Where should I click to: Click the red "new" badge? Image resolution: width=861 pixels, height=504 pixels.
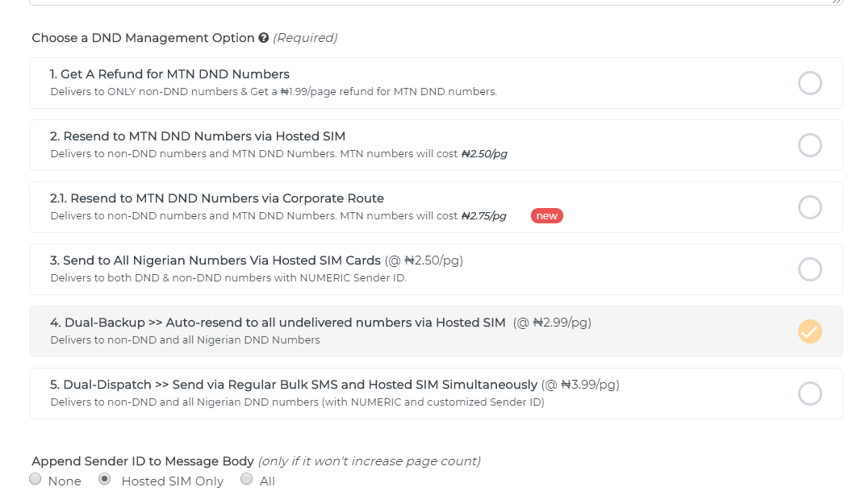click(547, 216)
